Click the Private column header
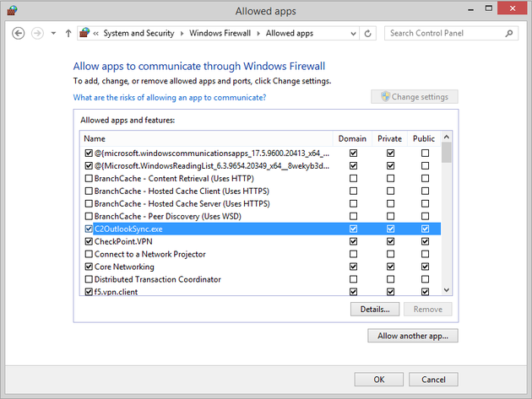The height and width of the screenshot is (399, 532). [x=389, y=138]
